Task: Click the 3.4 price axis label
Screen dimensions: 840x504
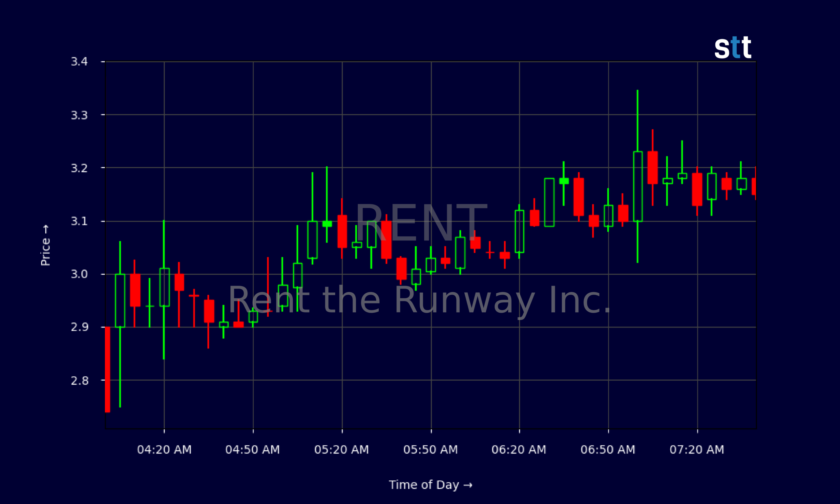Action: pos(79,62)
